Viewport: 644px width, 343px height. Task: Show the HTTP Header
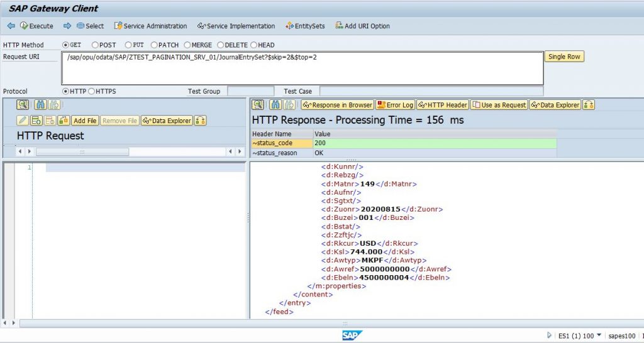click(x=443, y=105)
